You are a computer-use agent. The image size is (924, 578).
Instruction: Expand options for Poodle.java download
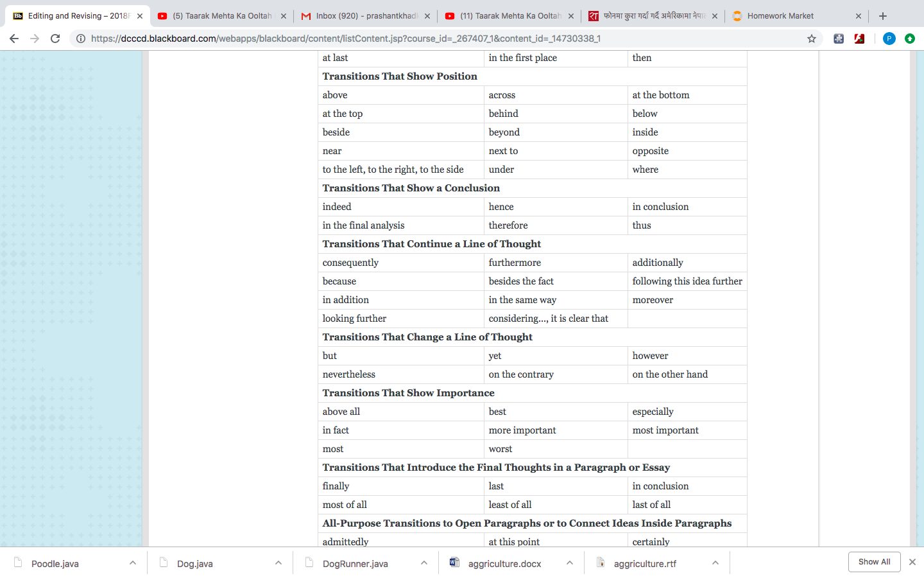[133, 563]
